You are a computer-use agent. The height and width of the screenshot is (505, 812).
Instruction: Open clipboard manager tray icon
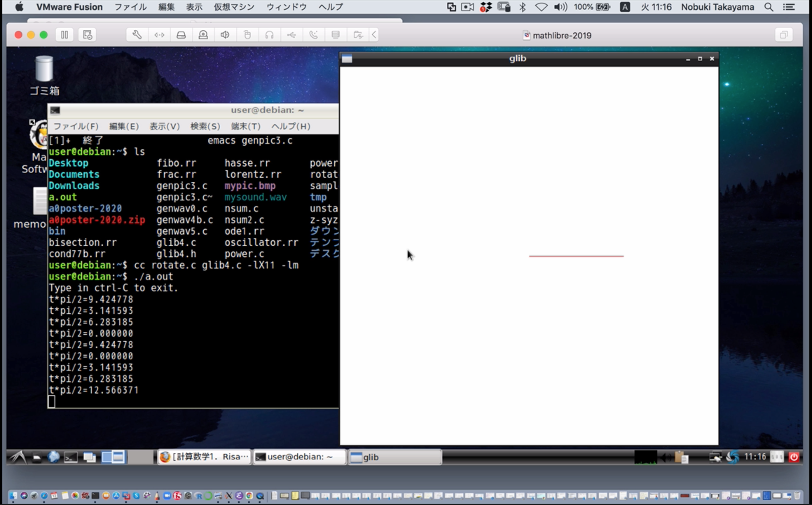(x=681, y=457)
